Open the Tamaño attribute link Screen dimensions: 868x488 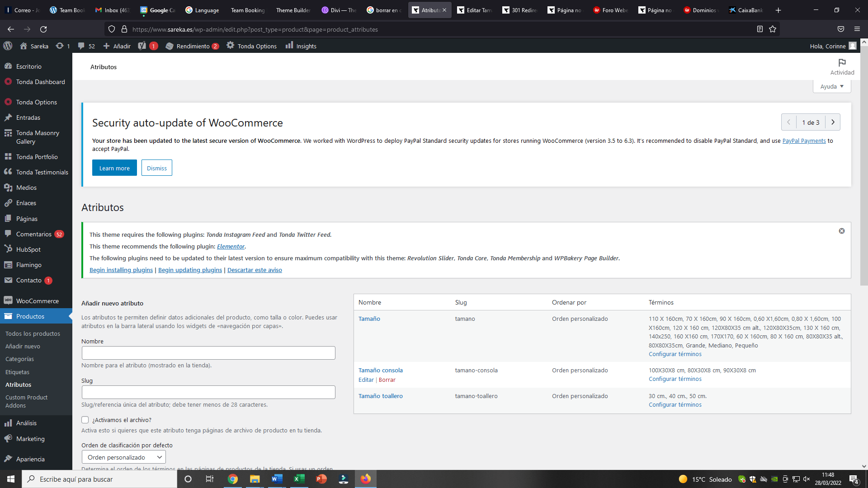click(x=369, y=319)
